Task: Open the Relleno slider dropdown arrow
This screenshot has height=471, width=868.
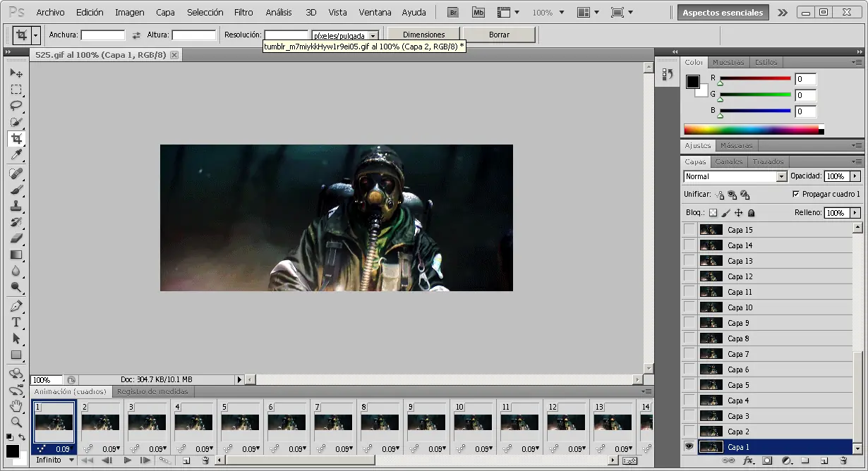Action: pos(855,212)
